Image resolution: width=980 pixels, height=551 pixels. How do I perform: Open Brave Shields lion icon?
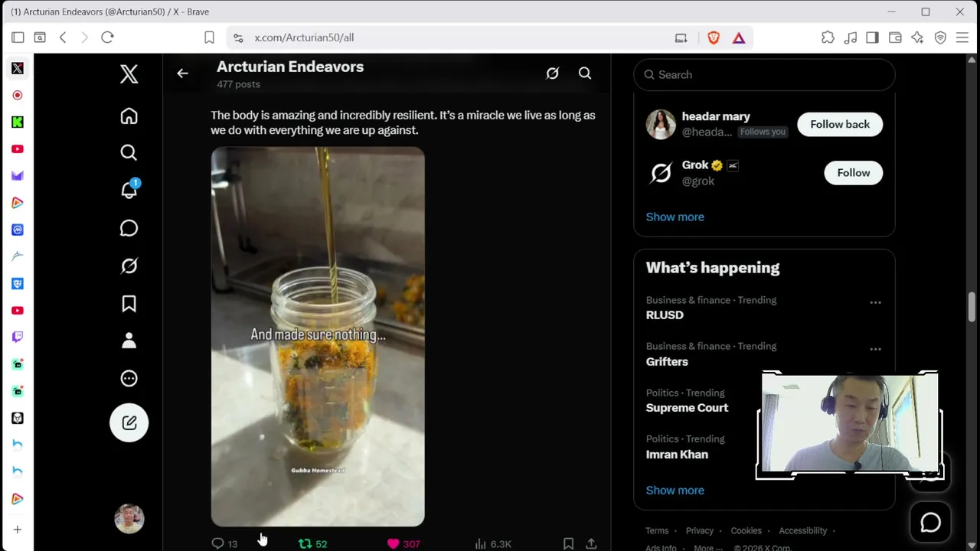pos(714,37)
